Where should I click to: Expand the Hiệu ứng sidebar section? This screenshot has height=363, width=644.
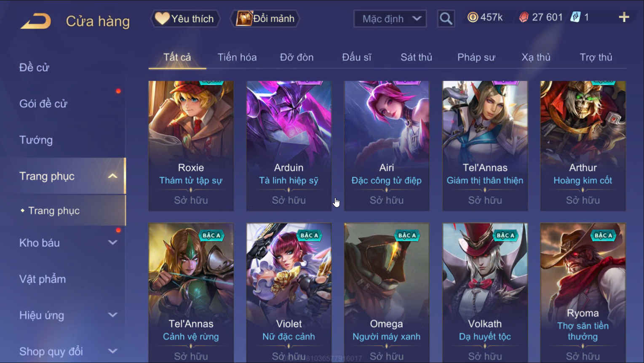point(112,315)
